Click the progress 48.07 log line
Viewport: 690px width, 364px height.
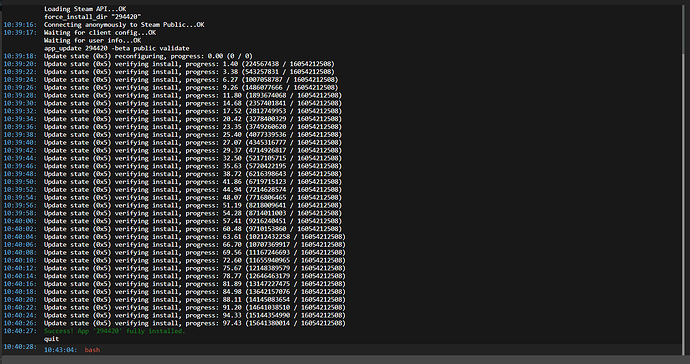coord(193,198)
